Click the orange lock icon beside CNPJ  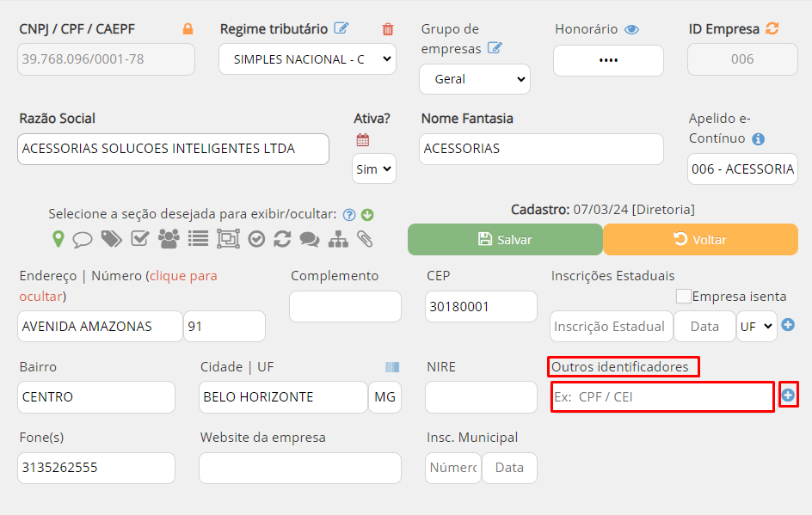pyautogui.click(x=188, y=29)
